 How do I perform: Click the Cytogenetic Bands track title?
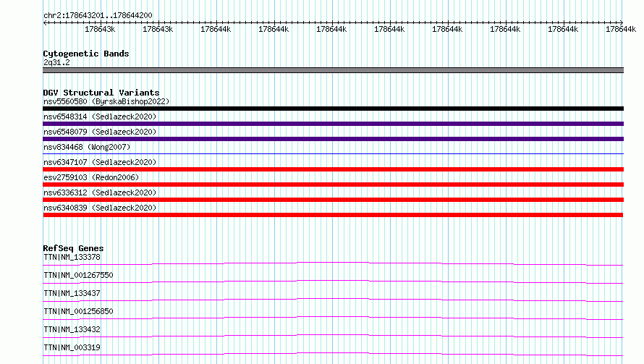(86, 54)
